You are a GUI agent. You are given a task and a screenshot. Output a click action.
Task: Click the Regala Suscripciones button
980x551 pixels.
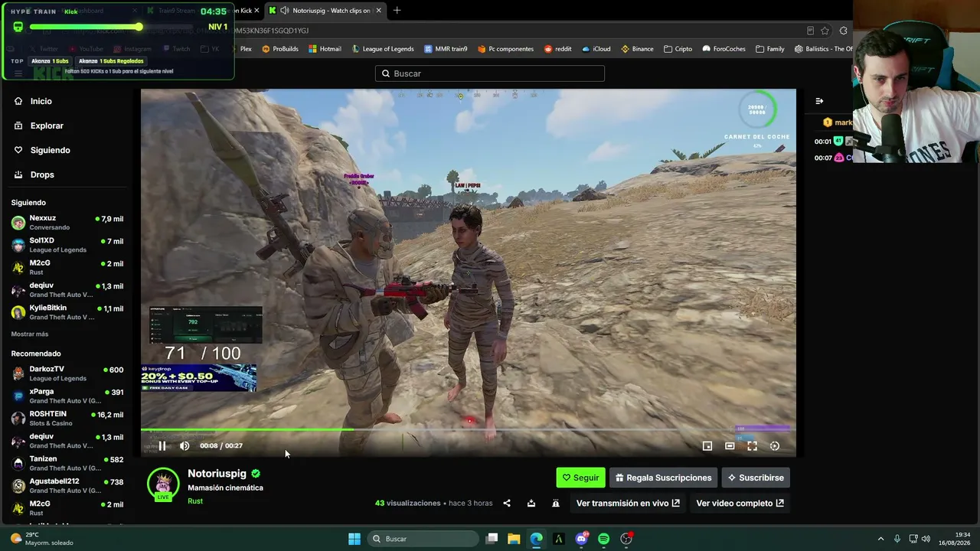tap(663, 478)
